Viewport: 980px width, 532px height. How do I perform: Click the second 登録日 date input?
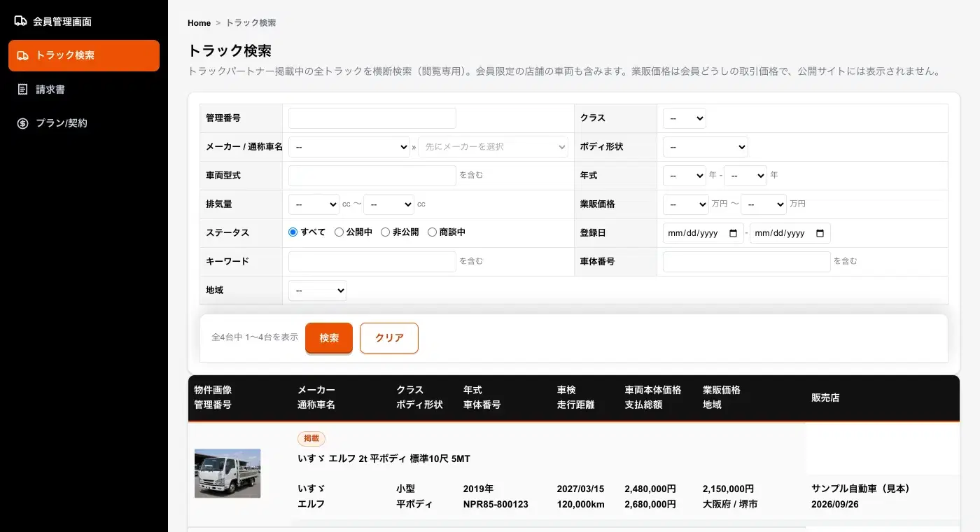coord(790,233)
